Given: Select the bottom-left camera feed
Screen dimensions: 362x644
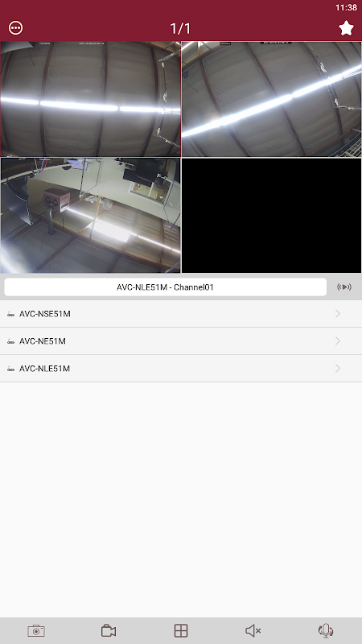Looking at the screenshot, I should 90,215.
